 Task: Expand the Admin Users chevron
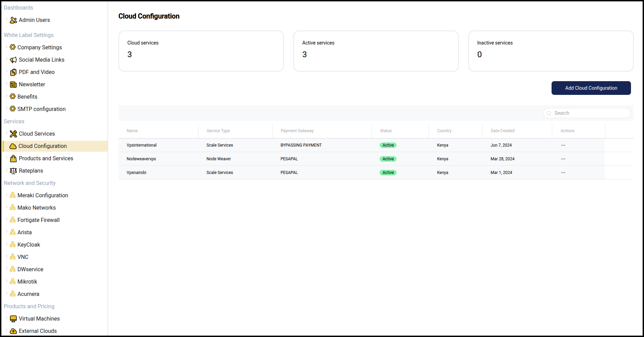[x=6, y=19]
